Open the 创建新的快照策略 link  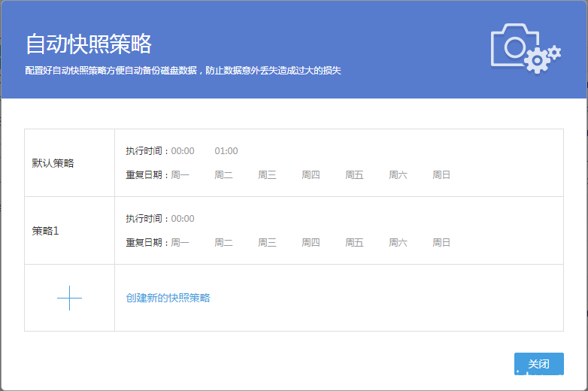click(168, 298)
